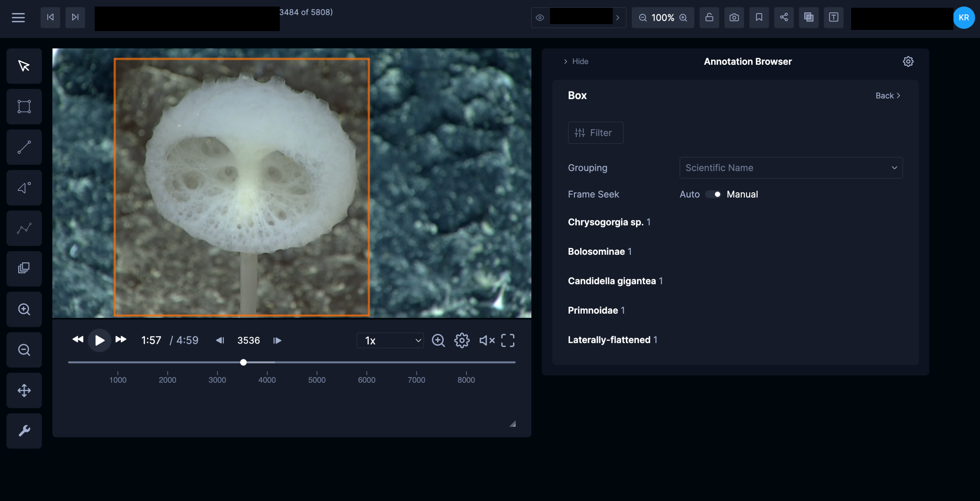Click the Filter button
The width and height of the screenshot is (980, 501).
point(595,133)
